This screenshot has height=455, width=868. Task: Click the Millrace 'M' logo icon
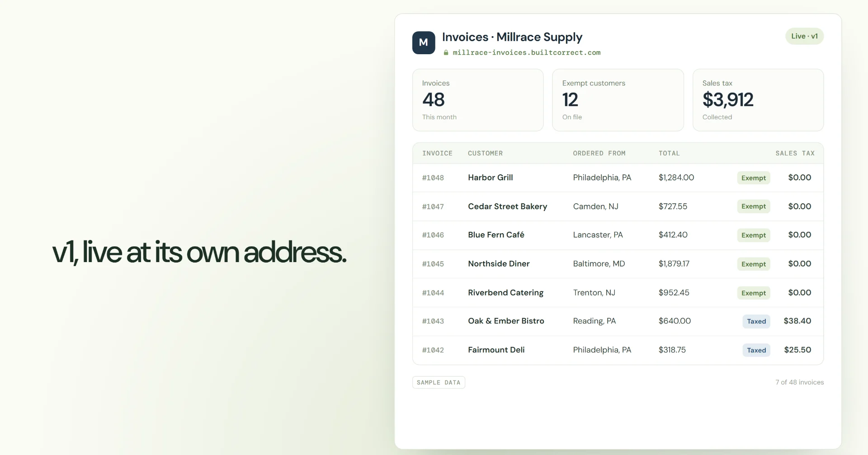pyautogui.click(x=424, y=42)
